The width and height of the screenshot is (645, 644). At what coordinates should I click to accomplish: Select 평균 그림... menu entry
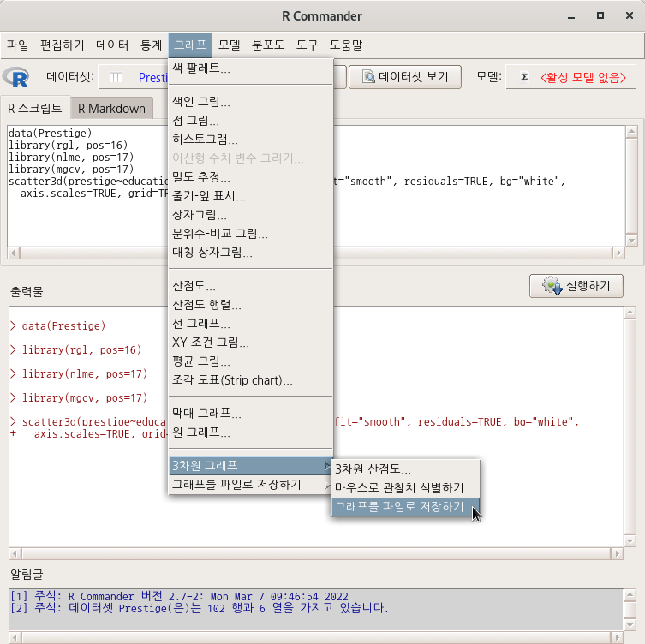(x=250, y=361)
